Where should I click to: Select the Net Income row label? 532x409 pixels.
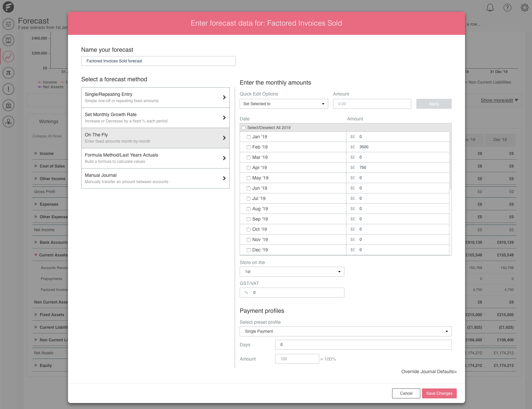tap(44, 230)
